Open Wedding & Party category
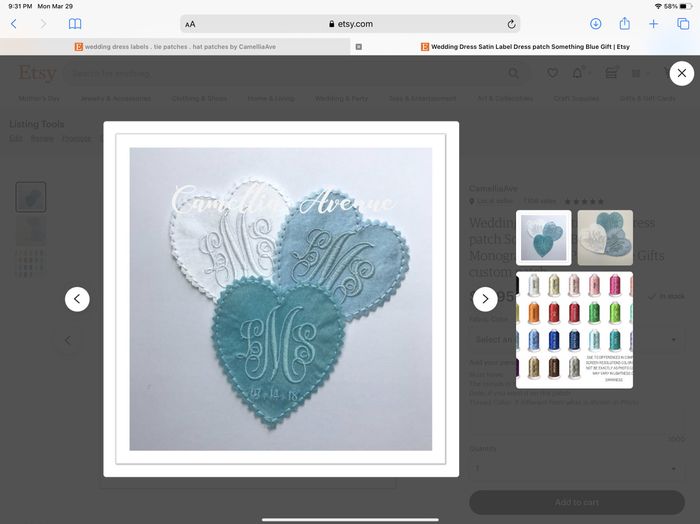This screenshot has width=700, height=524. [342, 98]
